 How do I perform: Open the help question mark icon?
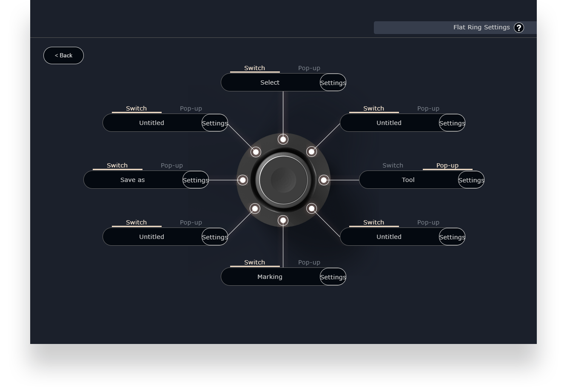519,28
